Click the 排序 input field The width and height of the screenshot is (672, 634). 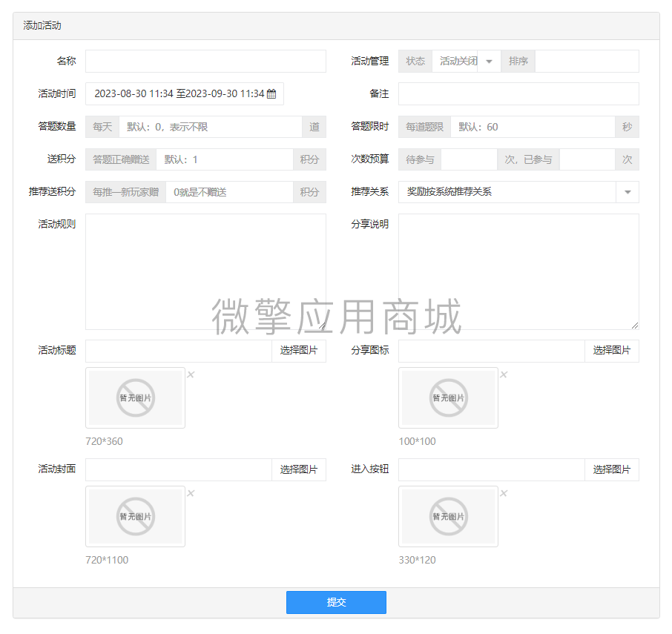click(587, 62)
